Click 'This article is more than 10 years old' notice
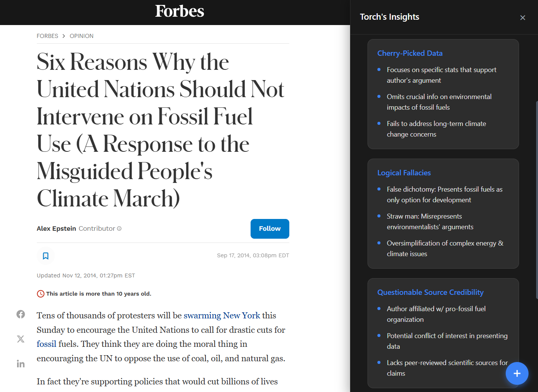This screenshot has height=392, width=538. pyautogui.click(x=99, y=294)
